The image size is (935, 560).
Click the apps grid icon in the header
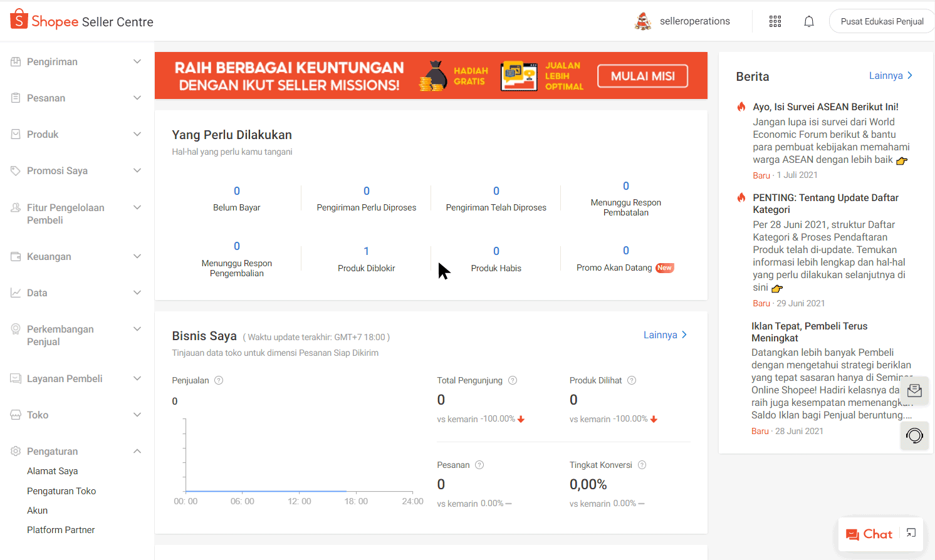[x=775, y=21]
